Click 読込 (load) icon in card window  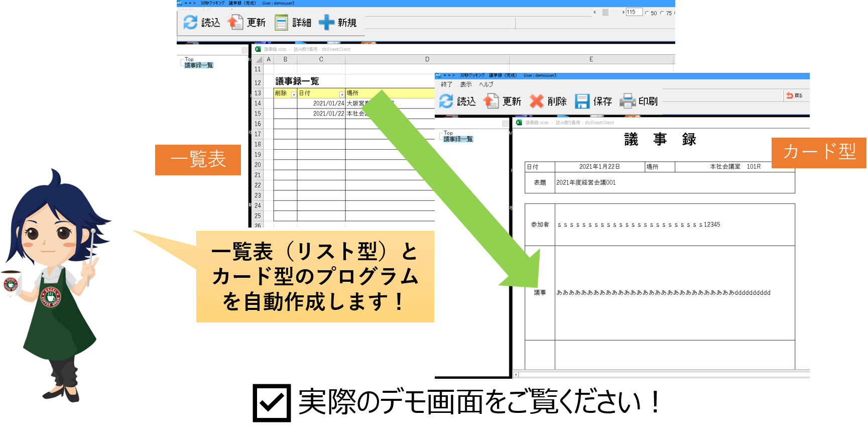click(446, 101)
